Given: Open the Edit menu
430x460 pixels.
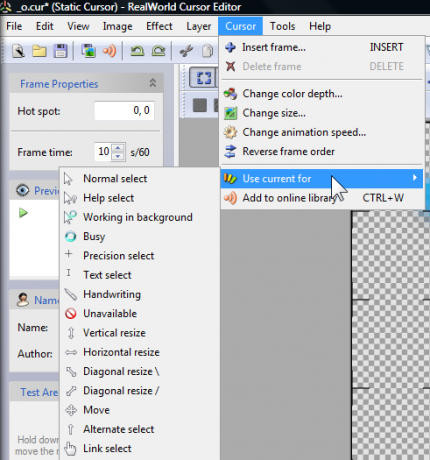Looking at the screenshot, I should click(x=45, y=26).
